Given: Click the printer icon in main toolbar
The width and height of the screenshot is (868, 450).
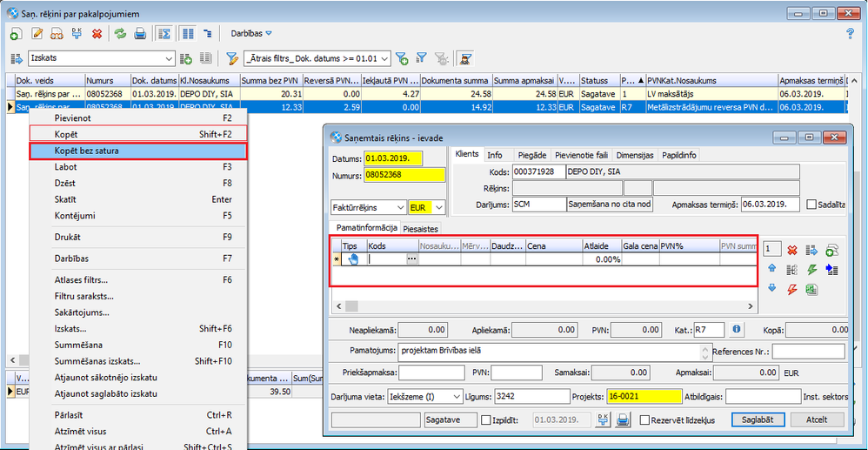Looking at the screenshot, I should 140,34.
